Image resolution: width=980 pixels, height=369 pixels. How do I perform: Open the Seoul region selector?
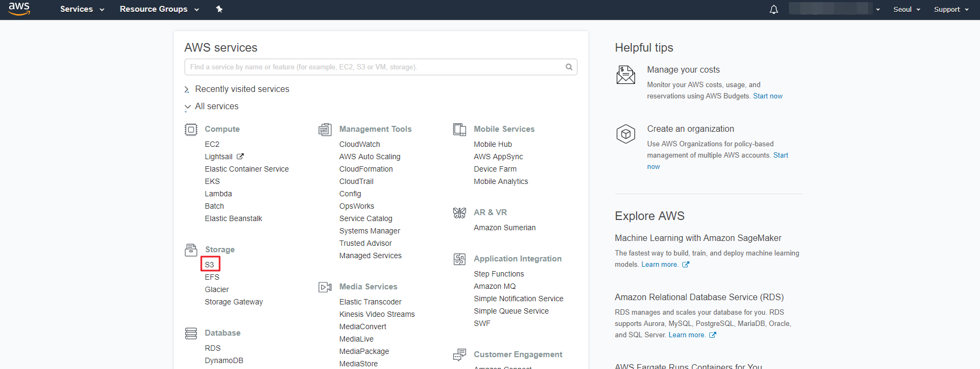[906, 9]
